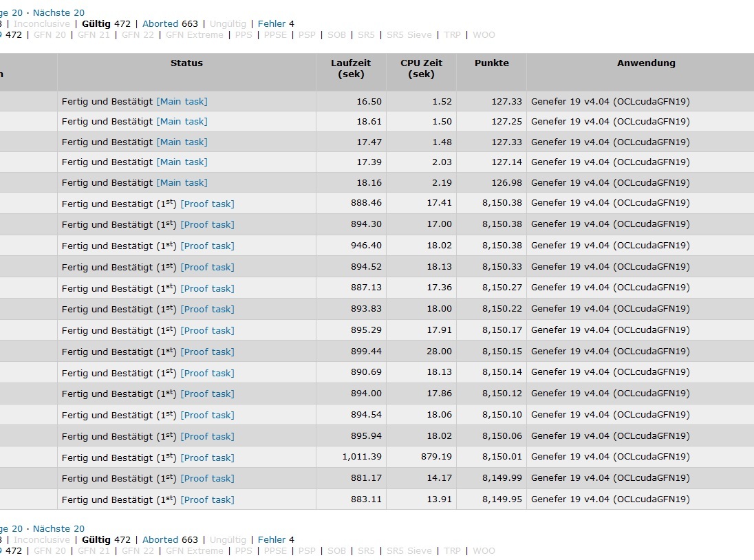The height and width of the screenshot is (560, 754).
Task: Open 'Main task' link for 16.50 sec row
Action: click(x=182, y=101)
